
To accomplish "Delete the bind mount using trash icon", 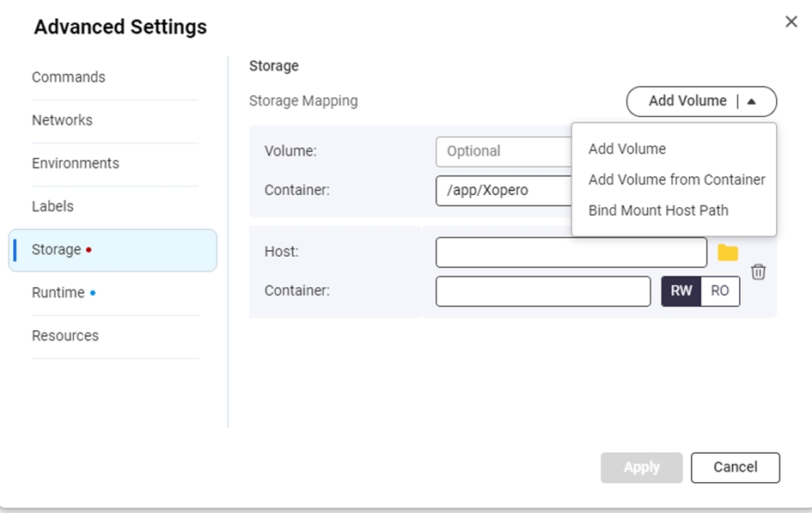I will point(758,272).
